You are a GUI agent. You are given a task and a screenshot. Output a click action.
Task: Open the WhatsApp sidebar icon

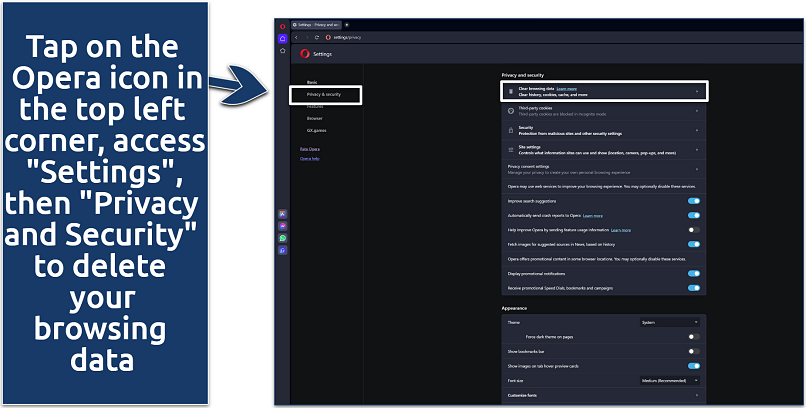[283, 238]
